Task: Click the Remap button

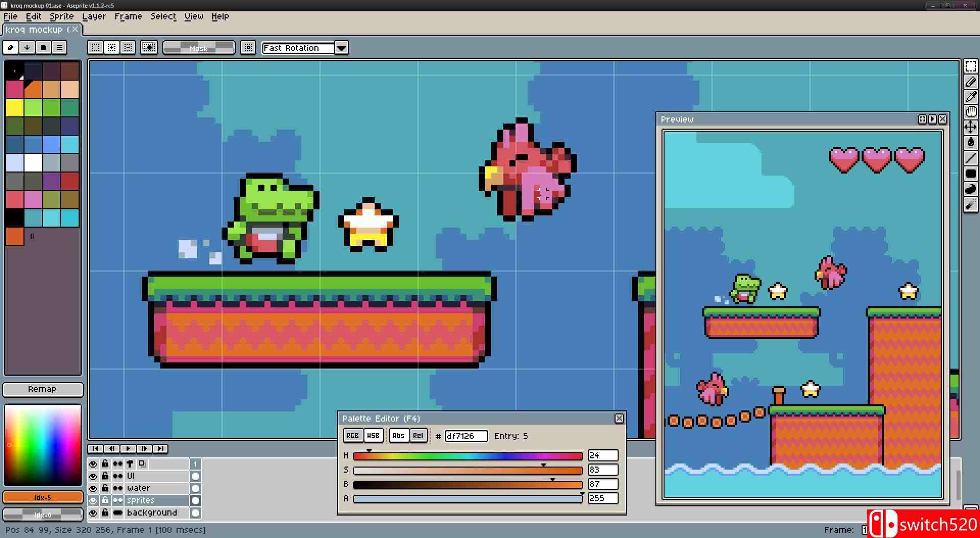Action: pyautogui.click(x=42, y=389)
